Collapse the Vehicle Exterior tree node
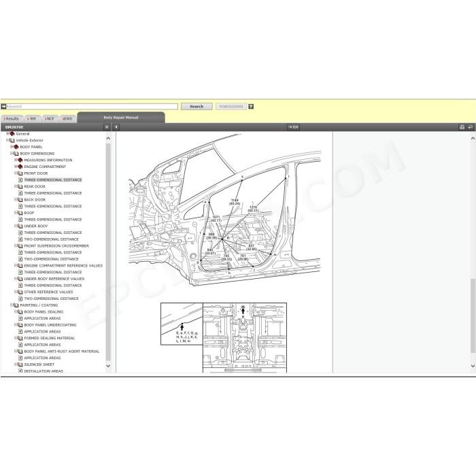 click(x=7, y=140)
